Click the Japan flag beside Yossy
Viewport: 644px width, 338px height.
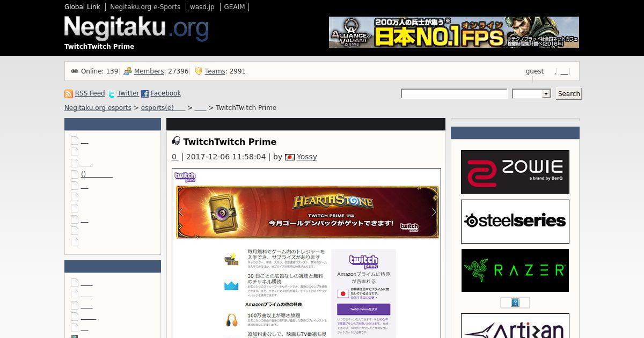pyautogui.click(x=290, y=157)
